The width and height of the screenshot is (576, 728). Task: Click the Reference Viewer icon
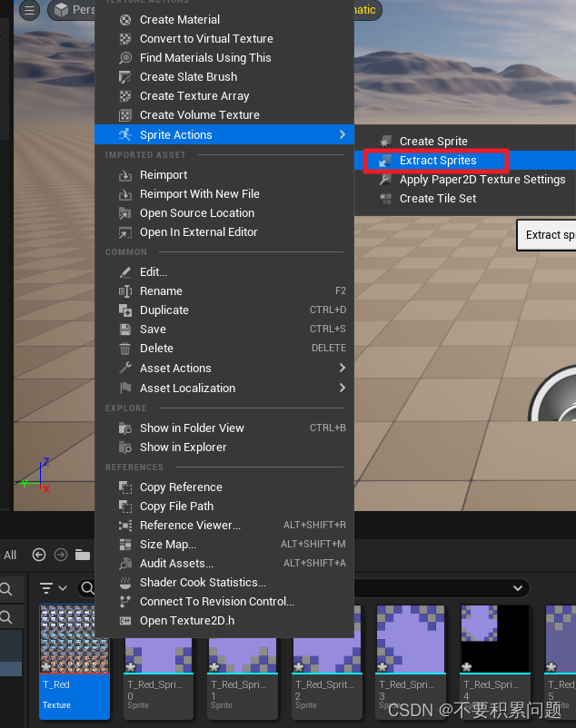[x=125, y=525]
